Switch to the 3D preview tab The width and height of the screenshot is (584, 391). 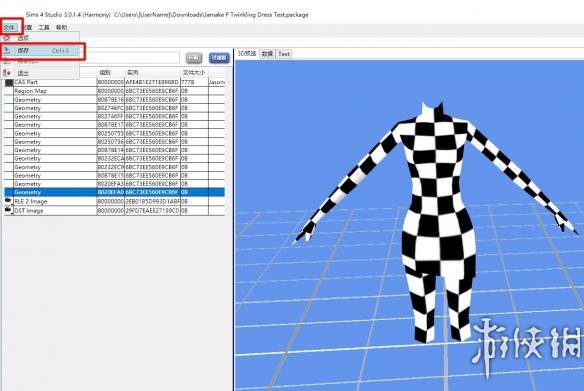click(247, 54)
